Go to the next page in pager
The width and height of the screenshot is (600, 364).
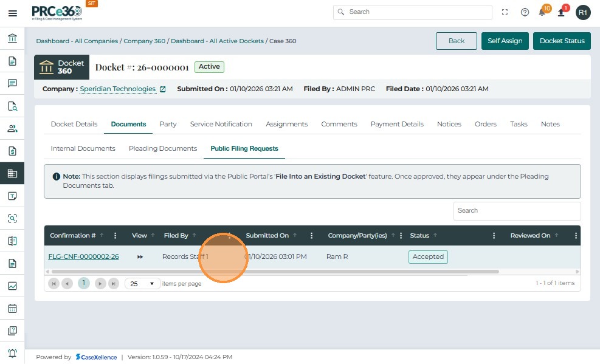pyautogui.click(x=100, y=284)
